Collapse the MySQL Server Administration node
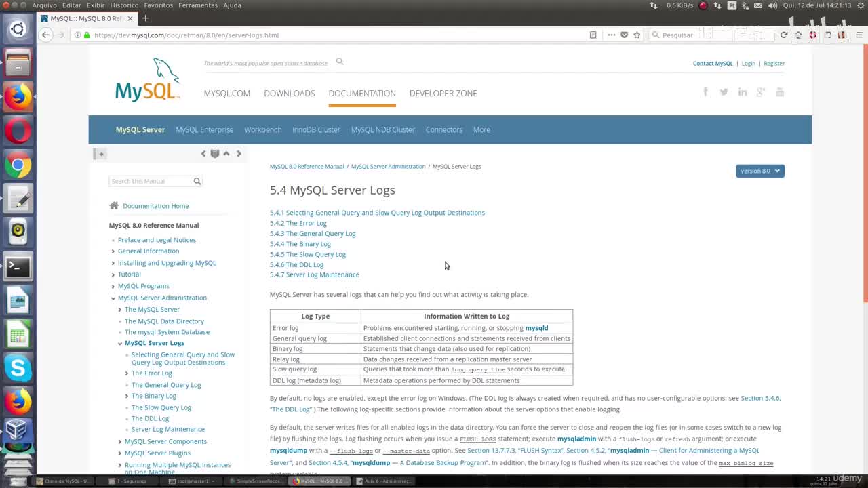Screen dimensions: 868x488 [113, 298]
